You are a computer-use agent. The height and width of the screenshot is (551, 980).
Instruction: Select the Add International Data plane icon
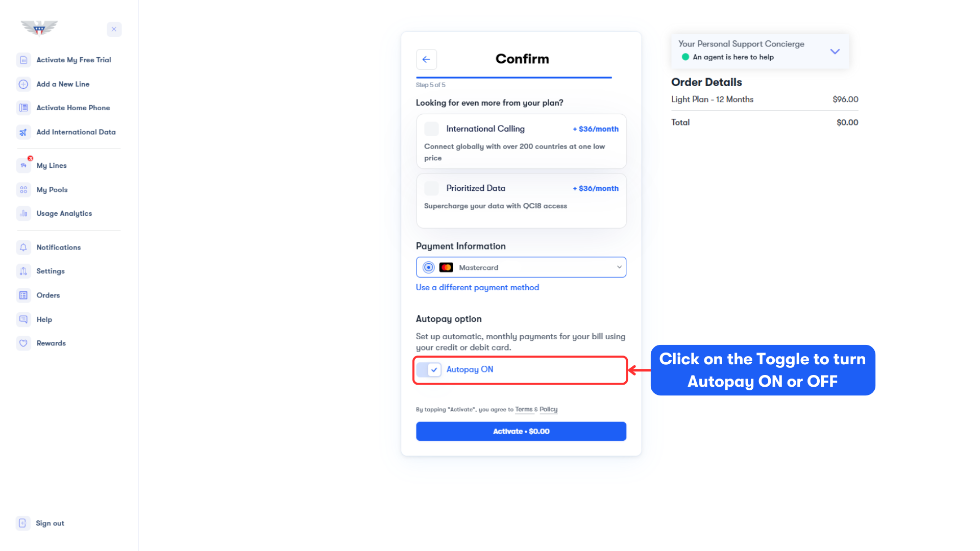pos(23,132)
